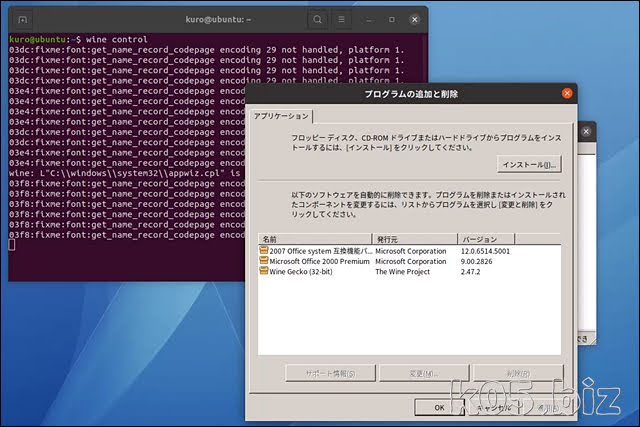Click version 2.47.2 cell

click(470, 271)
